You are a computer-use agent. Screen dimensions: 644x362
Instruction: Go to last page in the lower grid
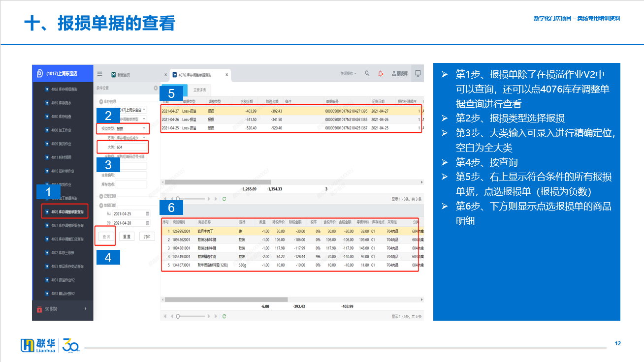tap(215, 316)
